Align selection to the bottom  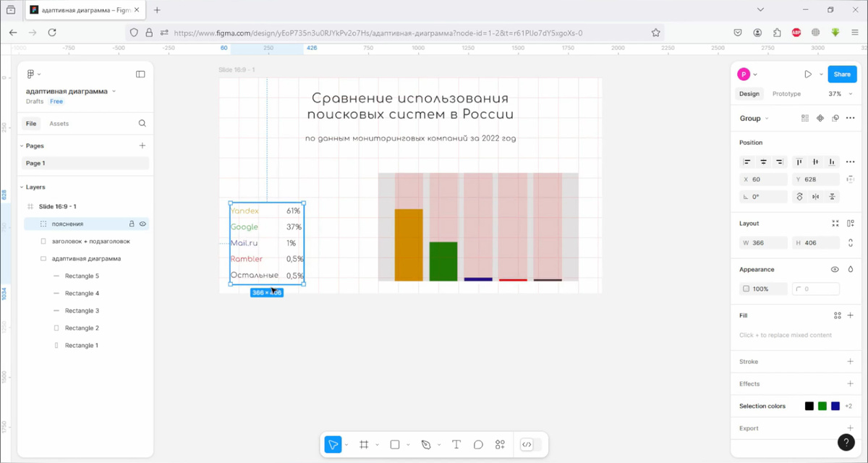tap(832, 162)
